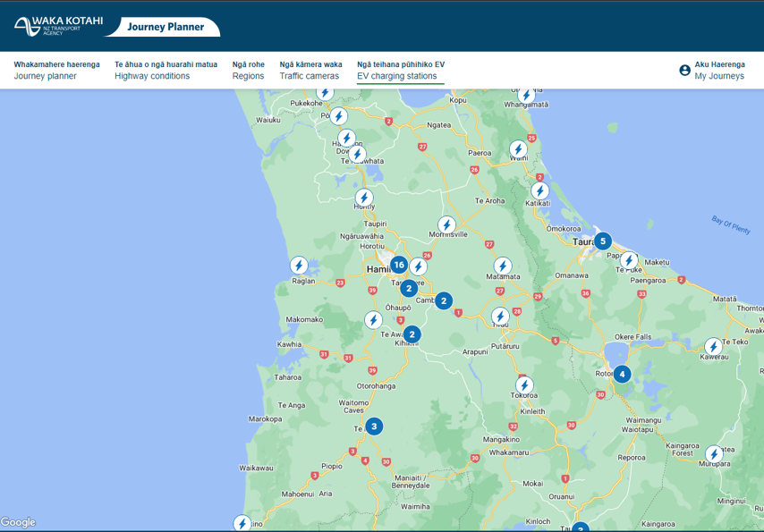
Task: Click the Te Aroha town label
Action: tap(489, 200)
